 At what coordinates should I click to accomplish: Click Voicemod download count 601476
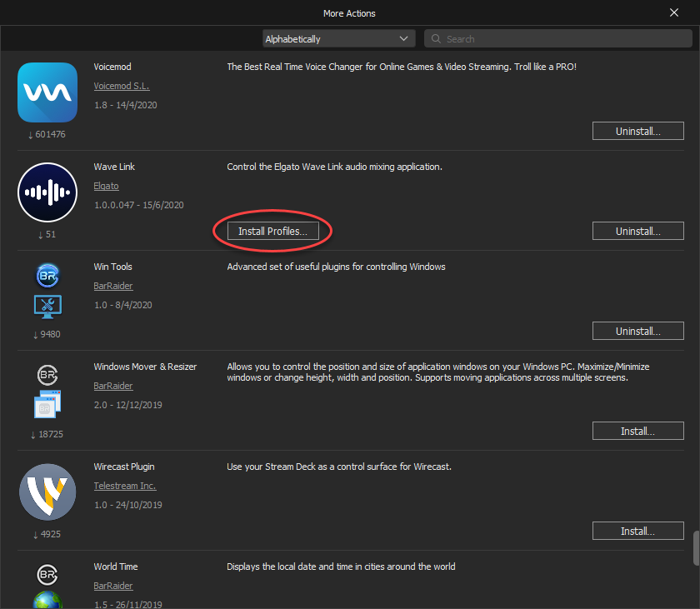(47, 134)
